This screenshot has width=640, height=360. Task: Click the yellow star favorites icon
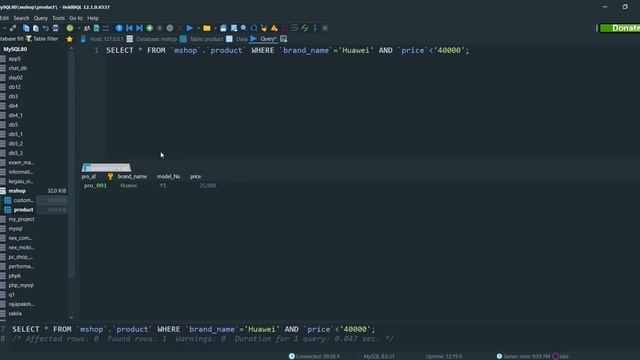(69, 39)
